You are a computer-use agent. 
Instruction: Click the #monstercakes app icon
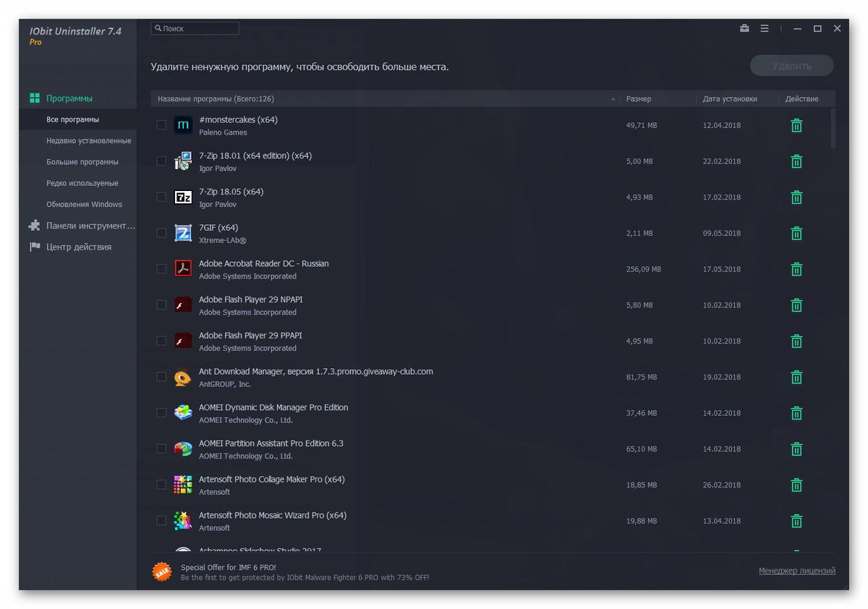183,125
